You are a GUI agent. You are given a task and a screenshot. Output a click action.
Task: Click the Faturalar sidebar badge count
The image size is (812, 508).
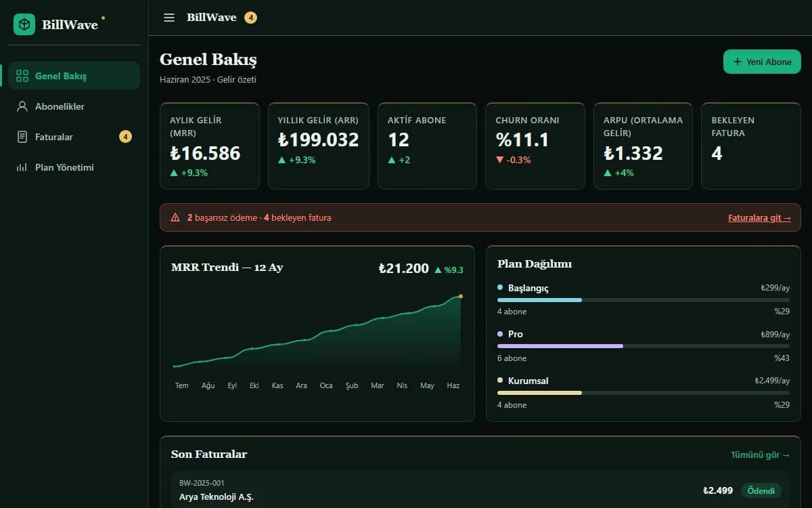pos(125,137)
